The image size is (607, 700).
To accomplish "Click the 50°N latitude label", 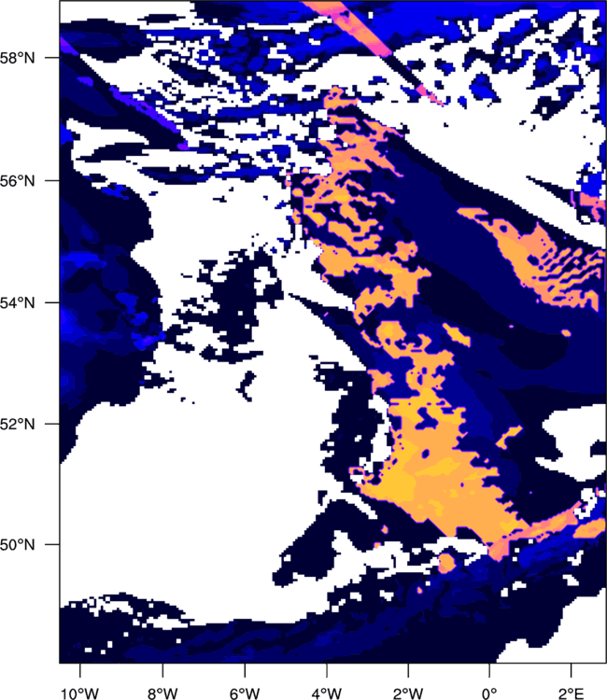I will click(x=17, y=545).
